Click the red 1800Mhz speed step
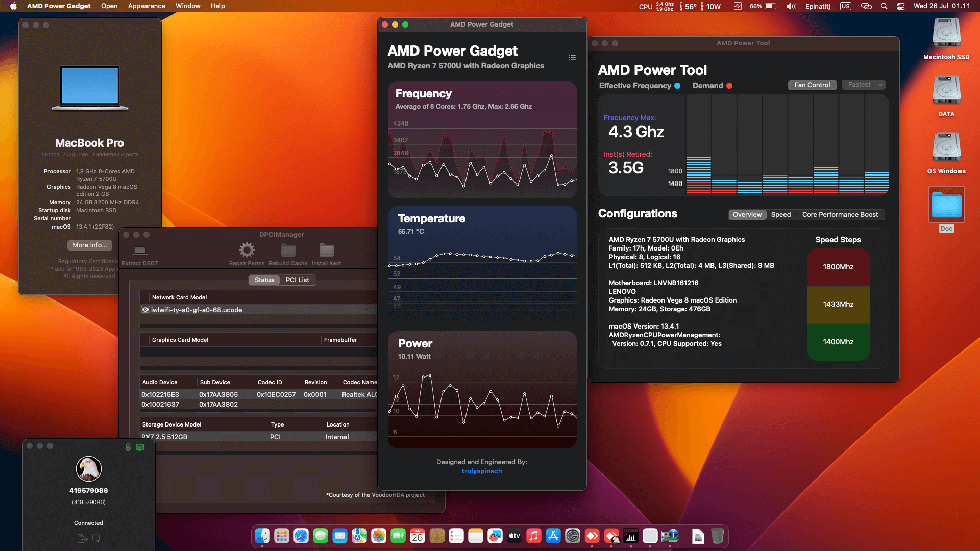The height and width of the screenshot is (551, 980). (x=838, y=267)
